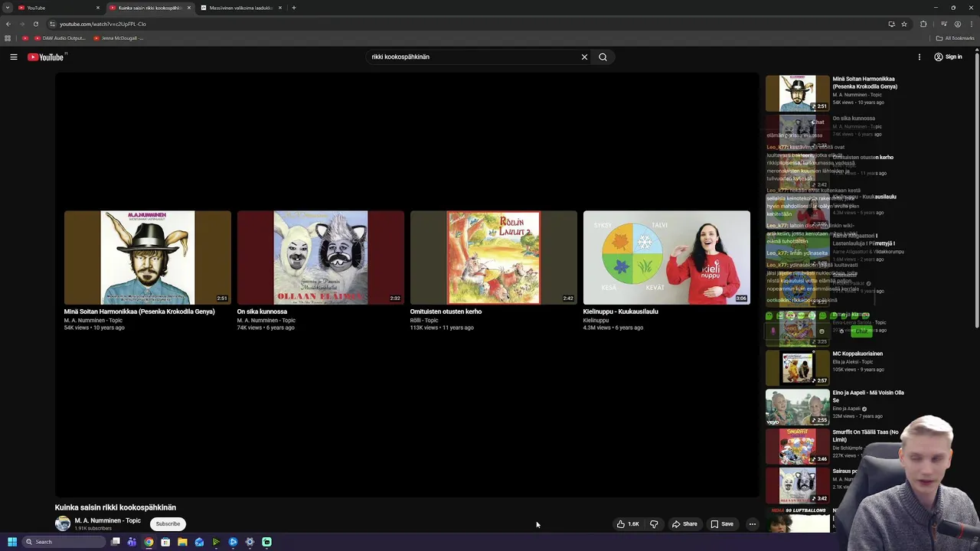The height and width of the screenshot is (551, 980).
Task: Install app icon in address bar
Action: [891, 24]
